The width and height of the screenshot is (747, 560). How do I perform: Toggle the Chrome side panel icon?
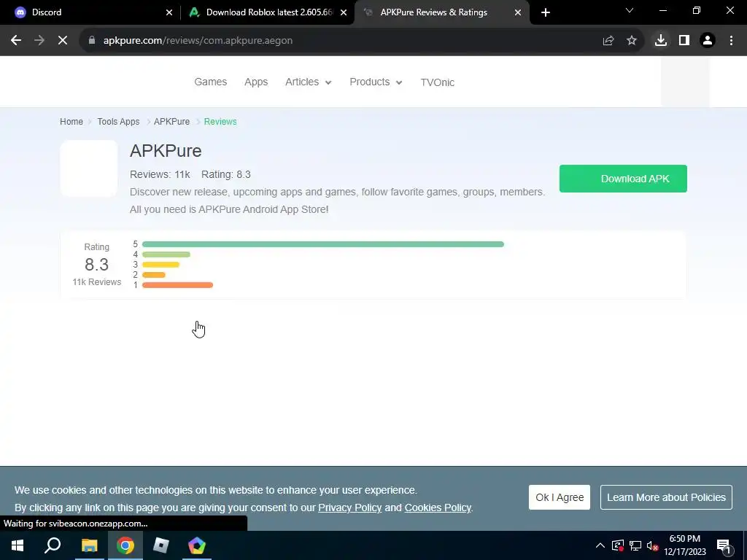click(684, 41)
